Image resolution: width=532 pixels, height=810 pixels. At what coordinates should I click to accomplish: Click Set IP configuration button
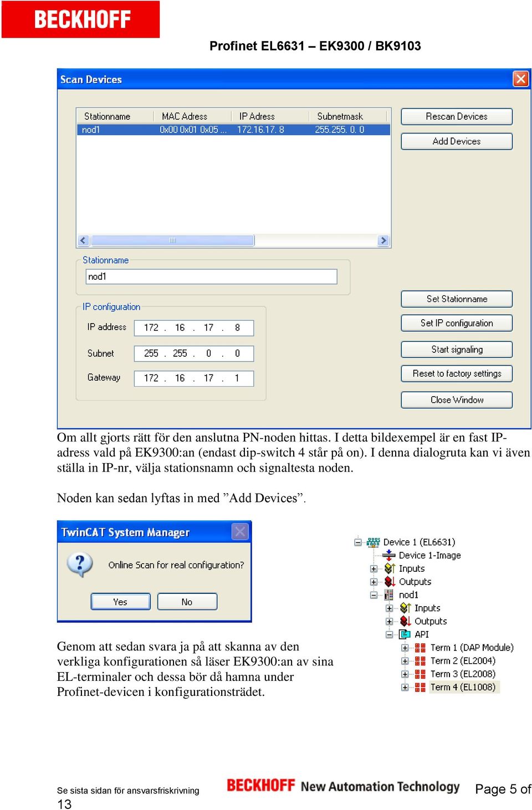[457, 323]
